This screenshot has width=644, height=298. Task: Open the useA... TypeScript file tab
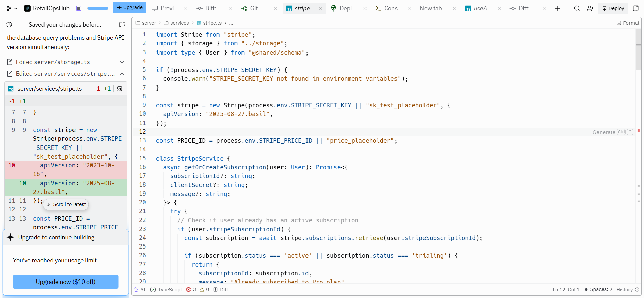(478, 8)
